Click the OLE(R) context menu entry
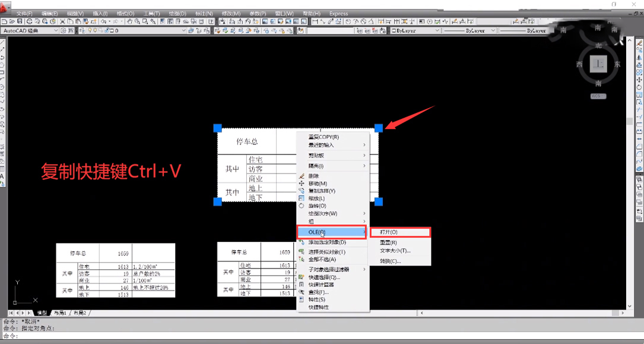 click(331, 232)
